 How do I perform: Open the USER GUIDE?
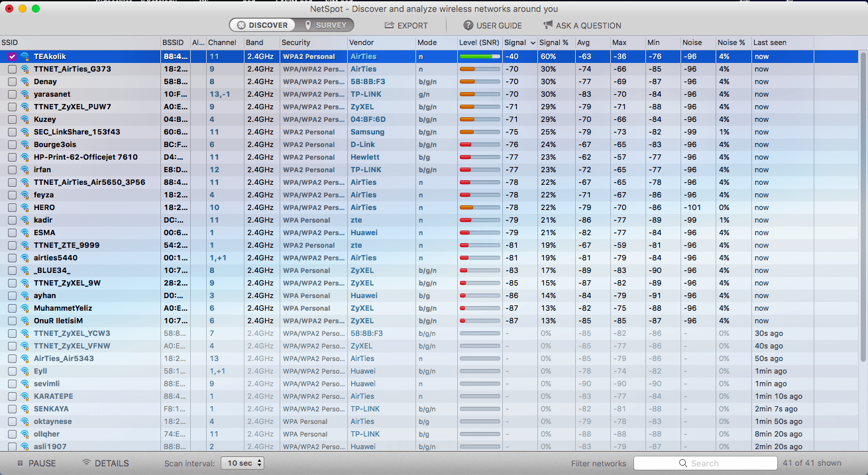pyautogui.click(x=492, y=25)
